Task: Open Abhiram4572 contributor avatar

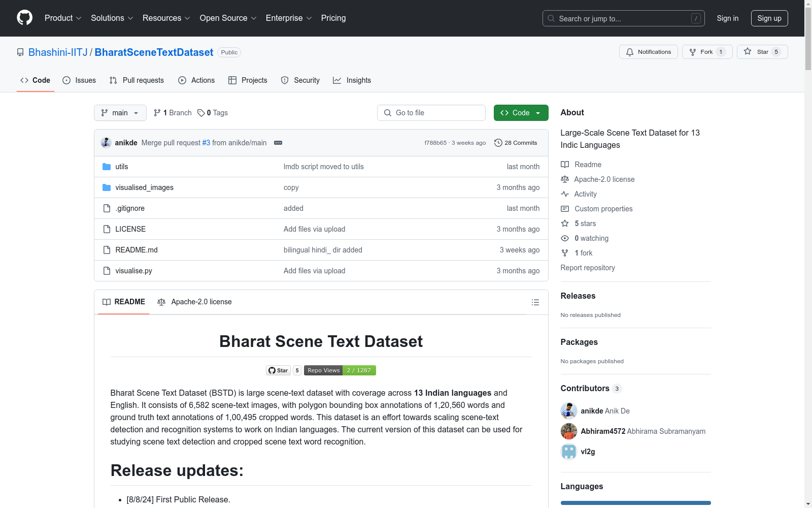Action: point(569,431)
